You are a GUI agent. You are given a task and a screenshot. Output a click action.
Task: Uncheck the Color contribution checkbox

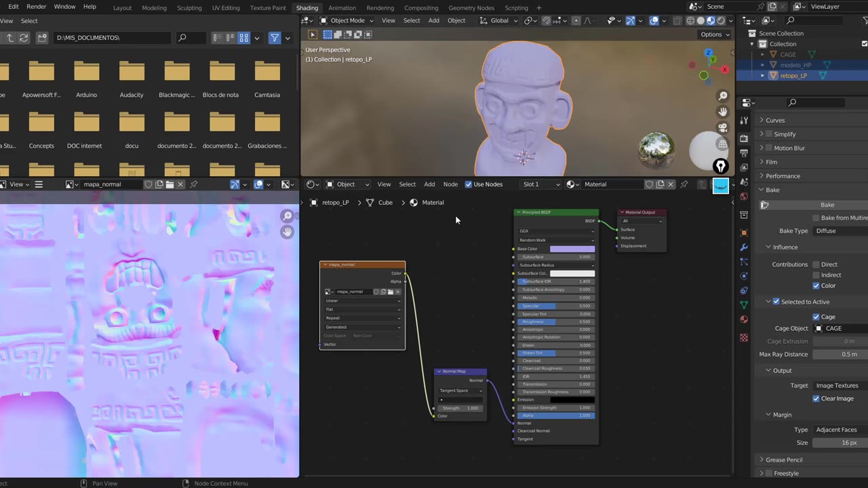click(x=816, y=286)
